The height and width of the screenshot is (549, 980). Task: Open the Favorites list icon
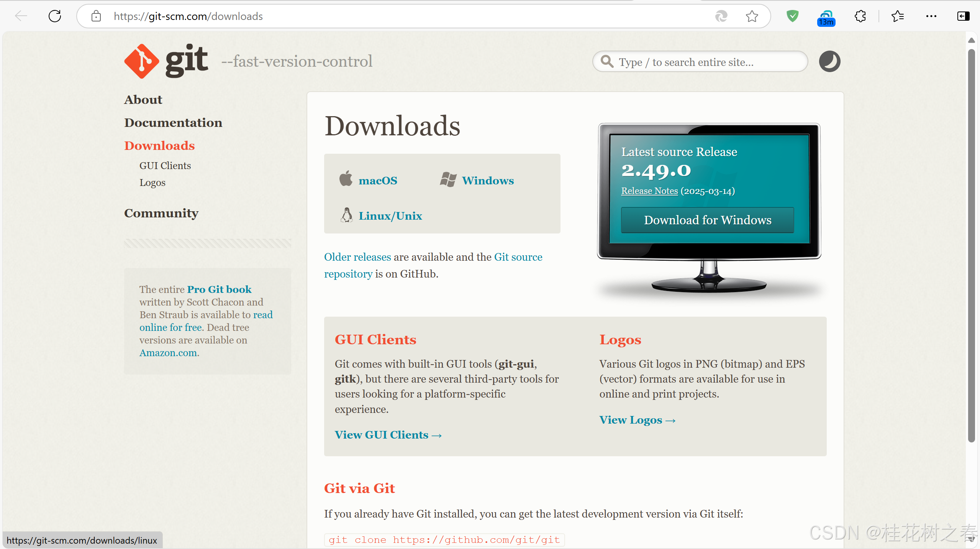pyautogui.click(x=897, y=16)
